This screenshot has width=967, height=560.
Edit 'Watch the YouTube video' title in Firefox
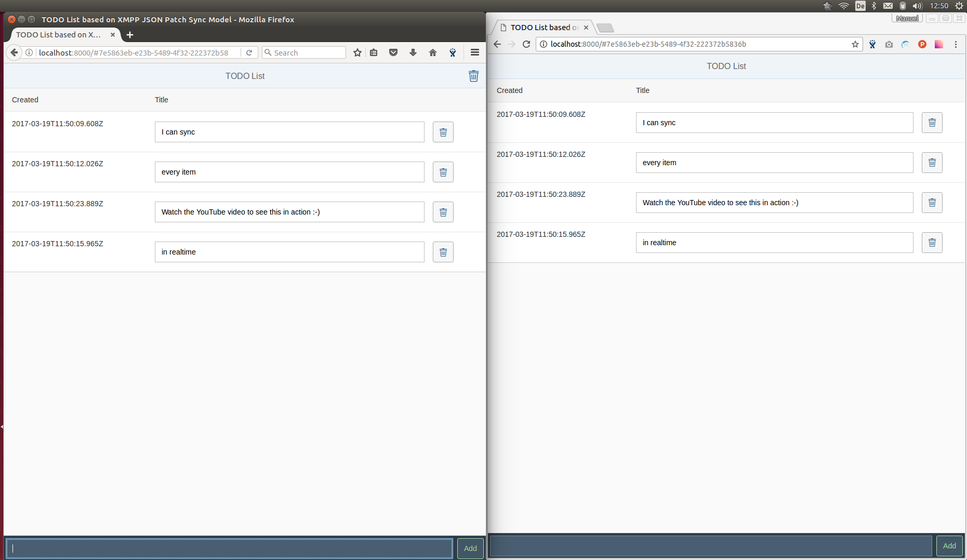pos(289,212)
